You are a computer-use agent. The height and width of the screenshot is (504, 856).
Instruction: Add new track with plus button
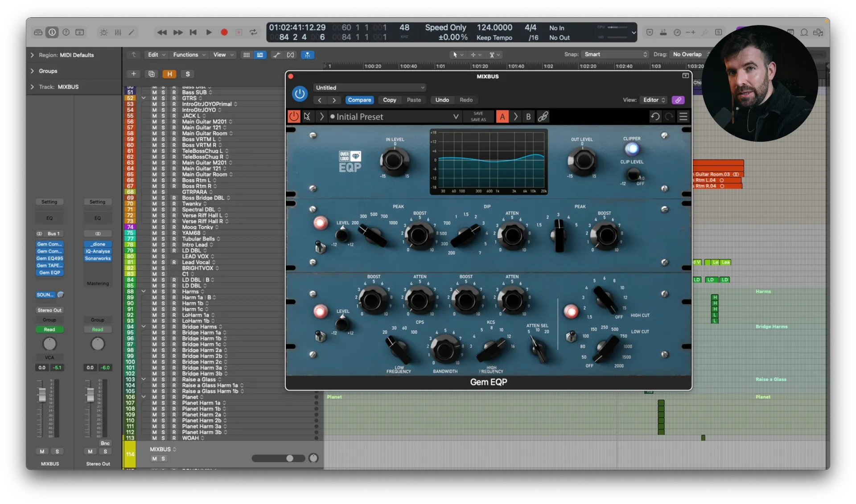133,74
